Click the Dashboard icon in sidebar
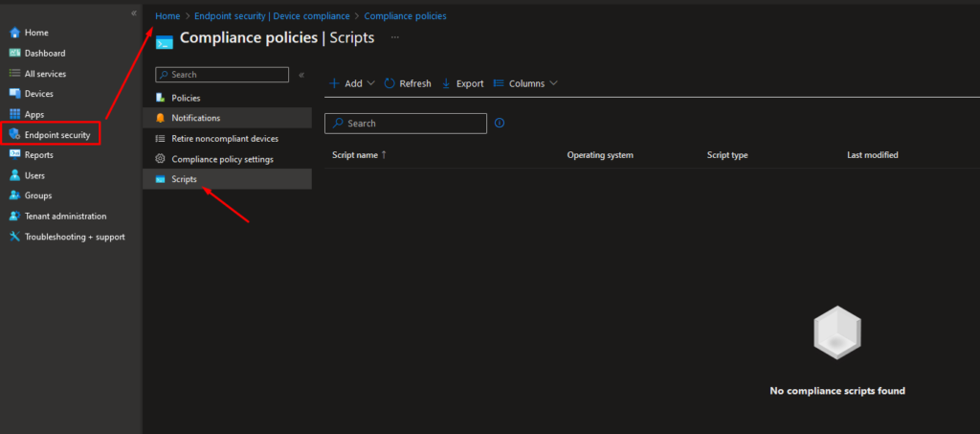This screenshot has width=980, height=434. click(x=15, y=53)
